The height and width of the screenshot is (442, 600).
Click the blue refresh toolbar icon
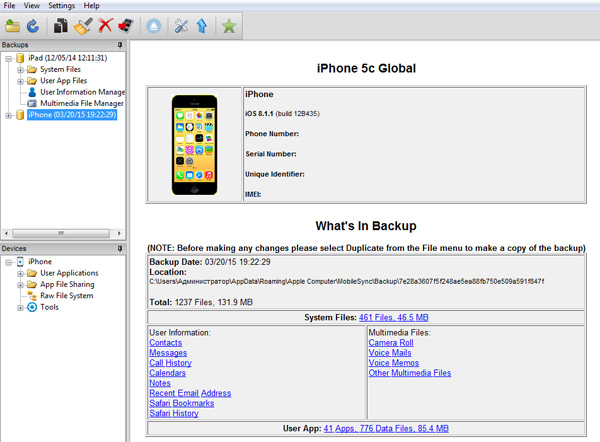click(x=32, y=27)
